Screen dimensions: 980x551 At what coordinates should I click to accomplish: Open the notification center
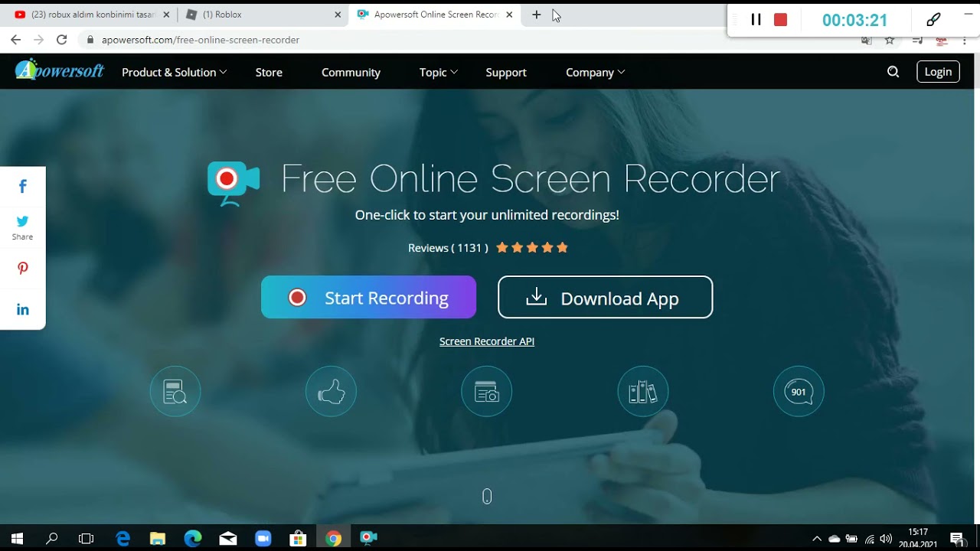pos(957,539)
